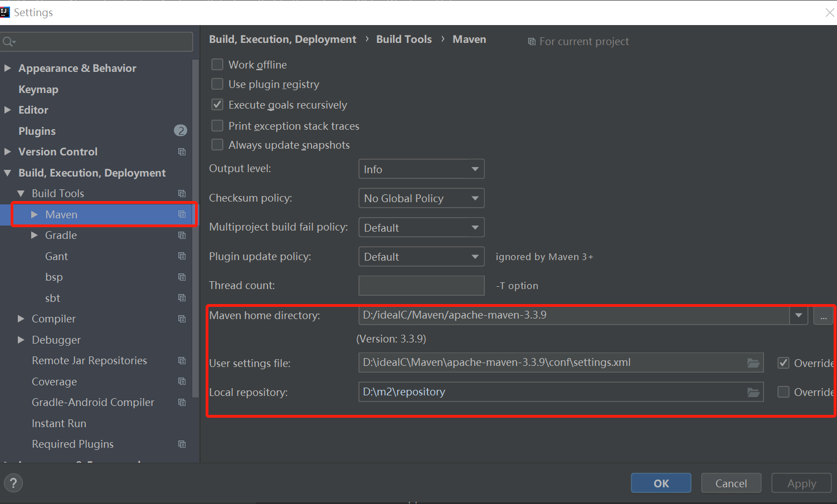Click folder icon in Local repository field
The width and height of the screenshot is (837, 504).
pos(753,393)
